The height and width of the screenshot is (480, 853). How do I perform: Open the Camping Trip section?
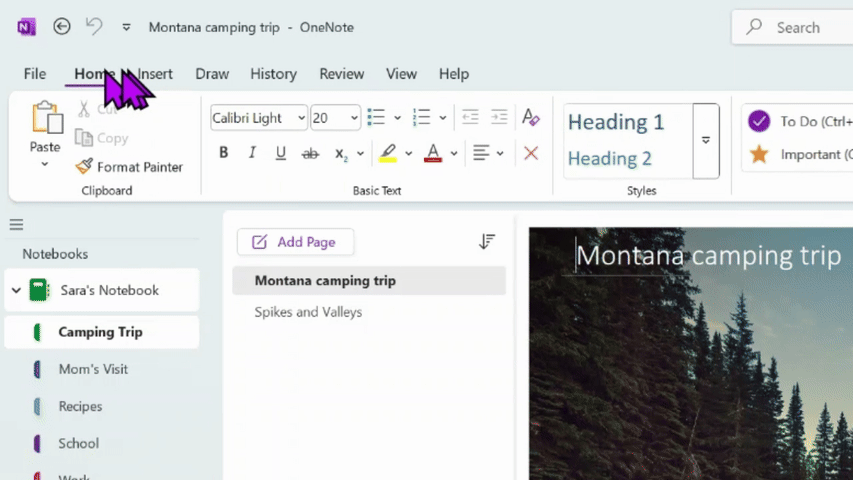tap(102, 332)
